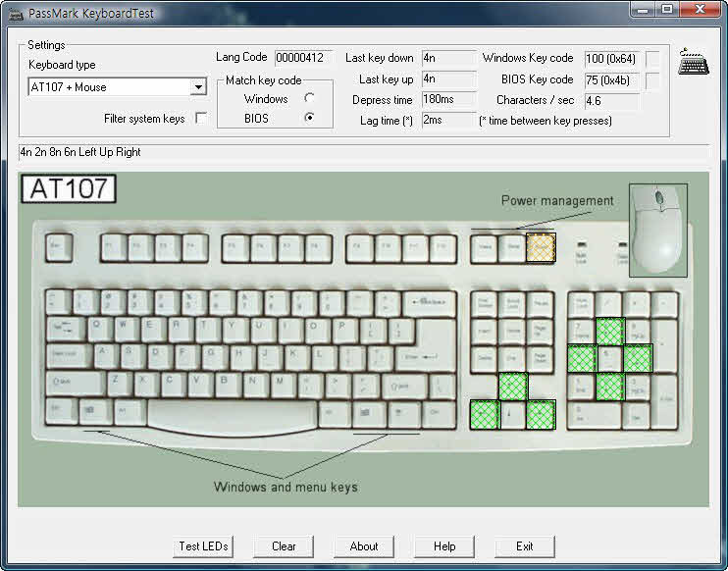The width and height of the screenshot is (728, 571).
Task: Click the Q key on keyboard image
Action: (x=99, y=329)
